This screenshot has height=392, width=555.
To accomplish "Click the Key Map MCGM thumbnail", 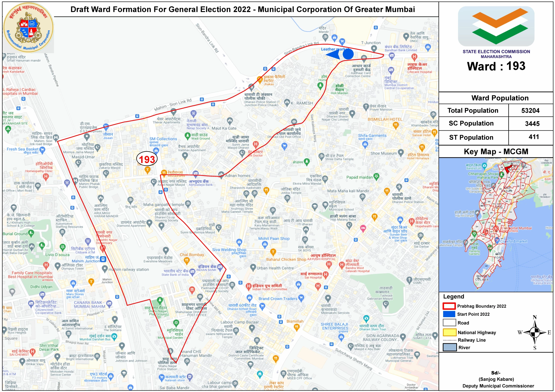I will pyautogui.click(x=496, y=225).
